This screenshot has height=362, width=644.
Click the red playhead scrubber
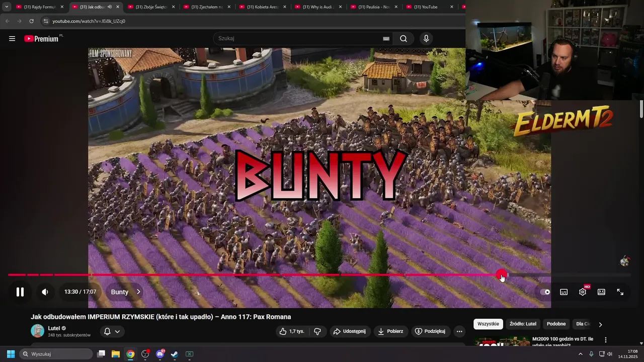(x=501, y=275)
